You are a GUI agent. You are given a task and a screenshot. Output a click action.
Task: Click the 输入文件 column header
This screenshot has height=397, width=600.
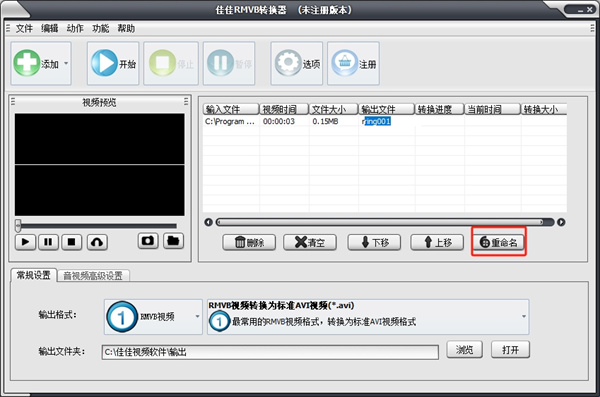pyautogui.click(x=231, y=109)
